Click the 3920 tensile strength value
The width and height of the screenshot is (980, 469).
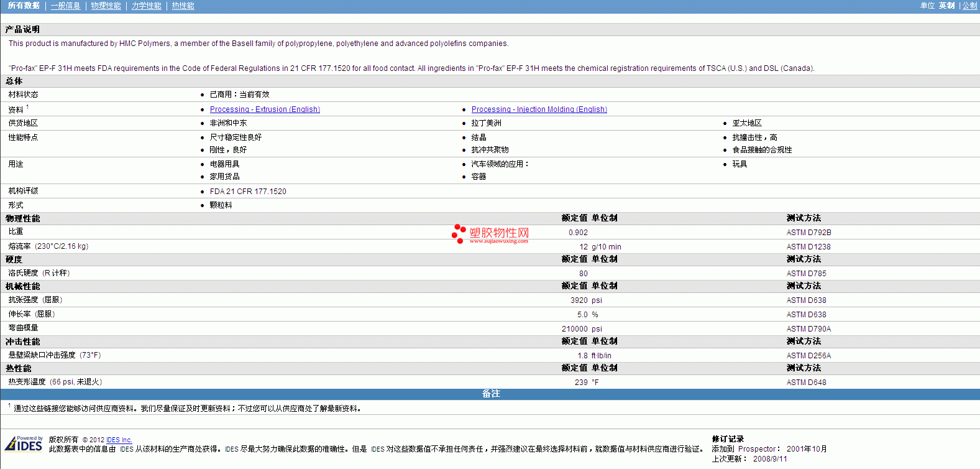(x=579, y=300)
